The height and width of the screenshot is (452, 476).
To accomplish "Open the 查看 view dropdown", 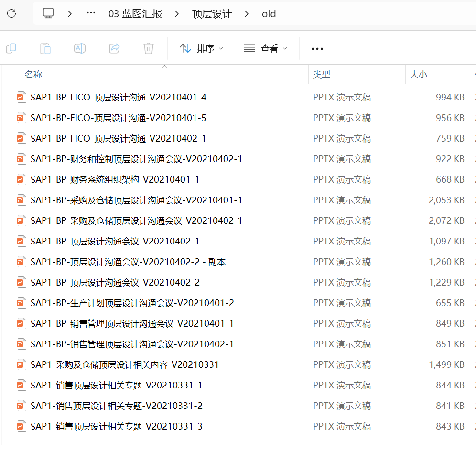I will (265, 48).
